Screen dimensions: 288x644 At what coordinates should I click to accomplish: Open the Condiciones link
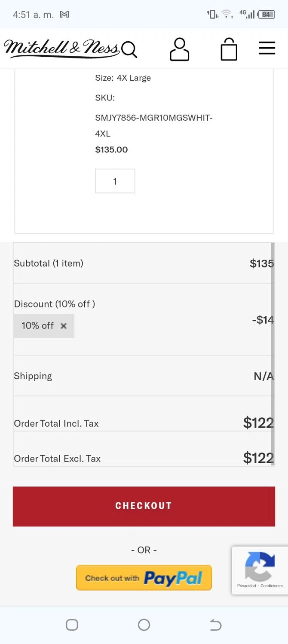pos(272,586)
